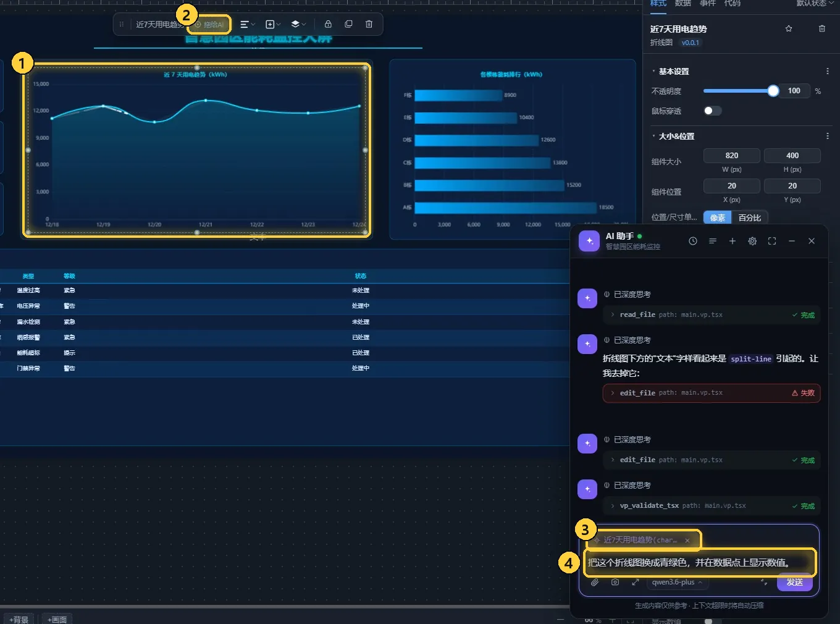Screen dimensions: 840x624
Task: Switch to the 样式 tab
Action: click(x=658, y=3)
